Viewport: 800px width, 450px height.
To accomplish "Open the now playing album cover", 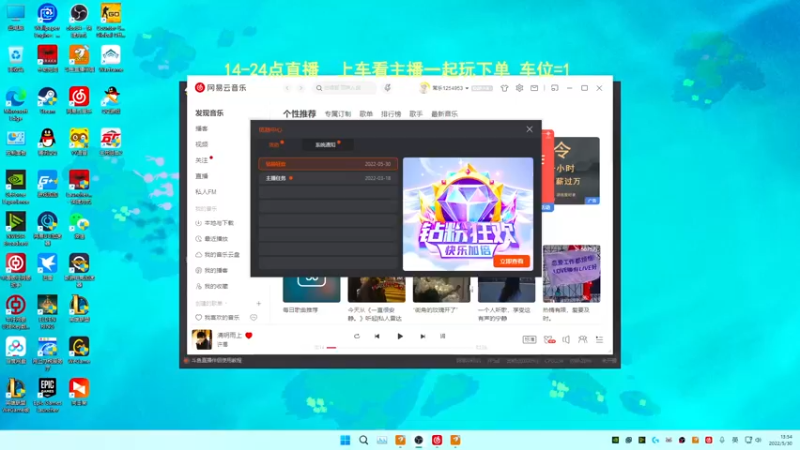I will [x=202, y=339].
